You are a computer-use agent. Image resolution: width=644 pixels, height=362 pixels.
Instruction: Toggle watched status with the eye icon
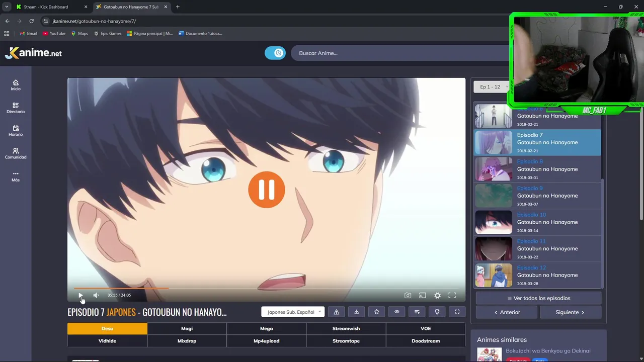click(x=397, y=312)
